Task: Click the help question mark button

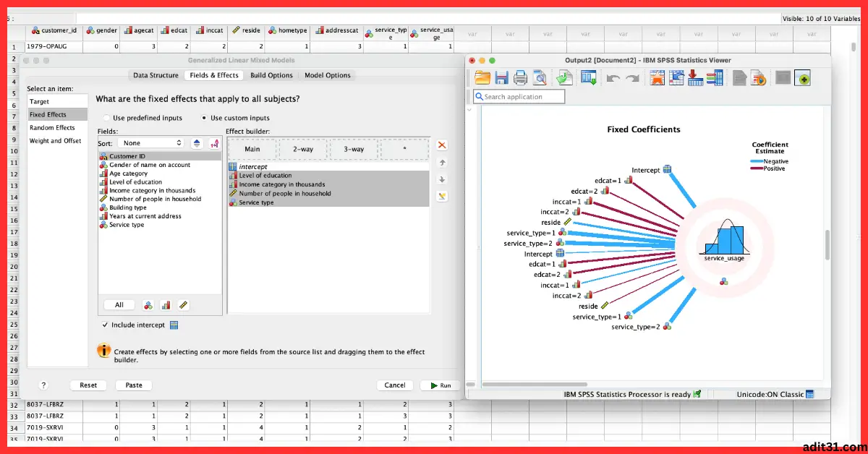Action: (43, 385)
